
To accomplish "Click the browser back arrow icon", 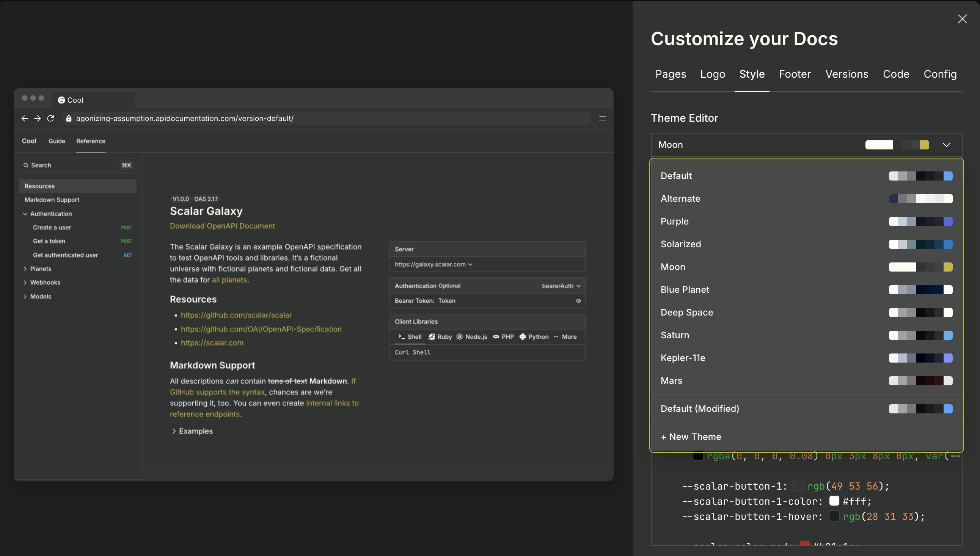I will click(25, 118).
